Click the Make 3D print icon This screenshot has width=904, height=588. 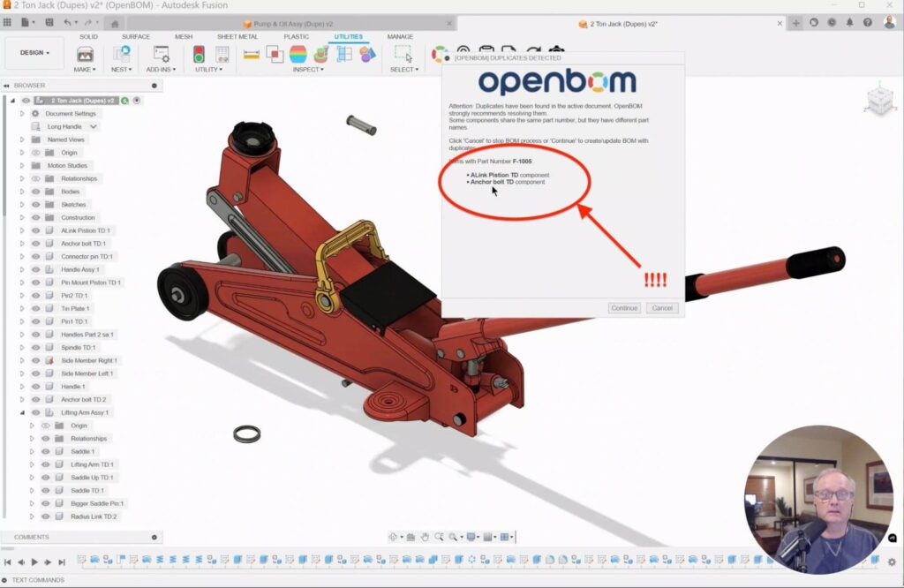(85, 55)
